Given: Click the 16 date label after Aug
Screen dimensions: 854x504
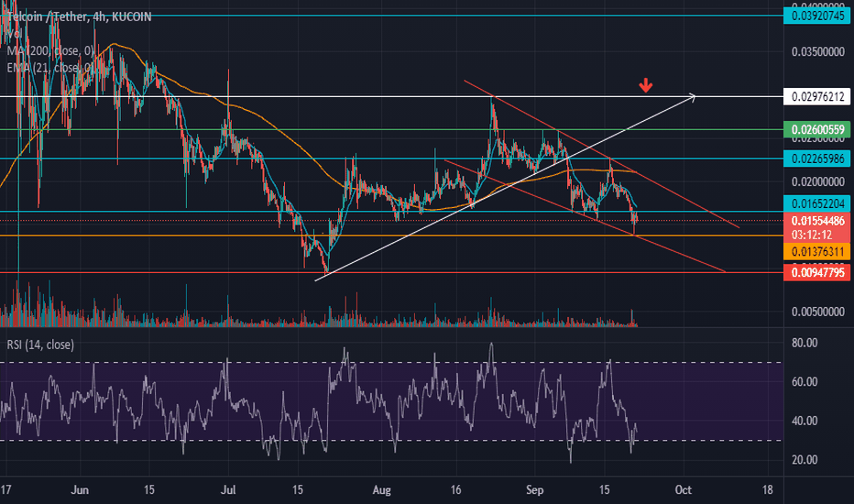Looking at the screenshot, I should coord(456,490).
